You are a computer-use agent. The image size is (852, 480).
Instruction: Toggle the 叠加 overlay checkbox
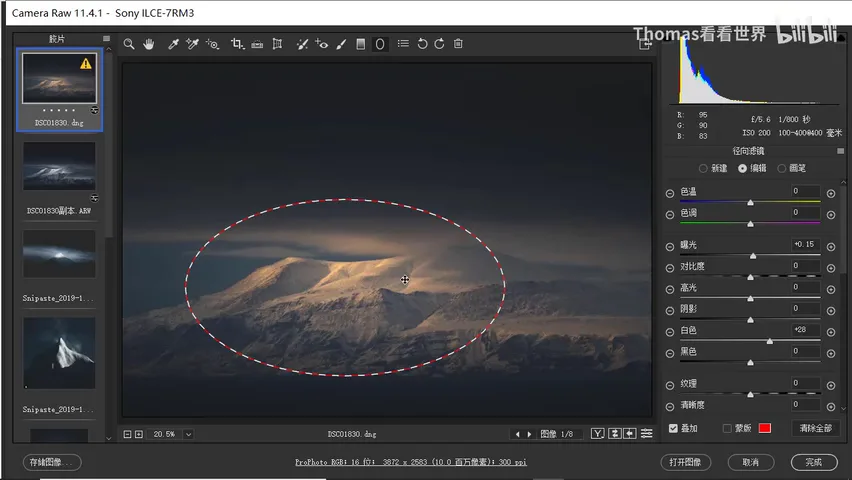tap(673, 428)
